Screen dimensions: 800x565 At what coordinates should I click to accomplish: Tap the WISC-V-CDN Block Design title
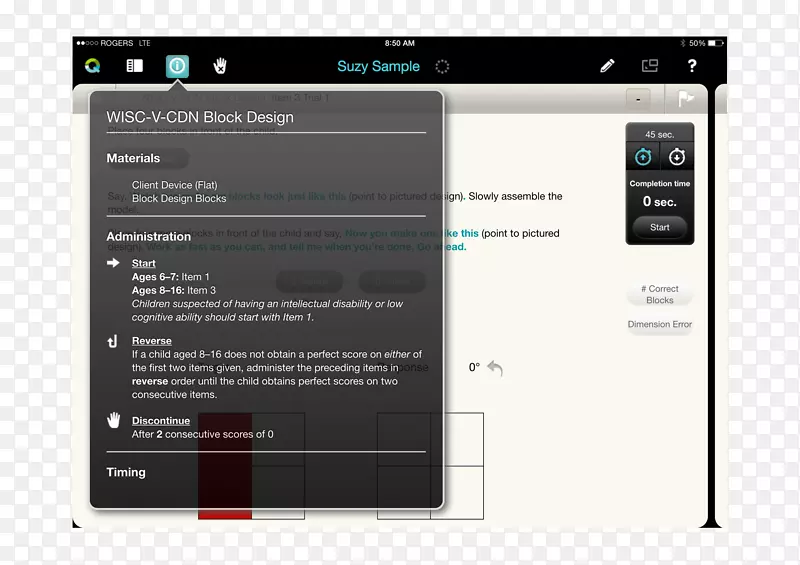(200, 117)
